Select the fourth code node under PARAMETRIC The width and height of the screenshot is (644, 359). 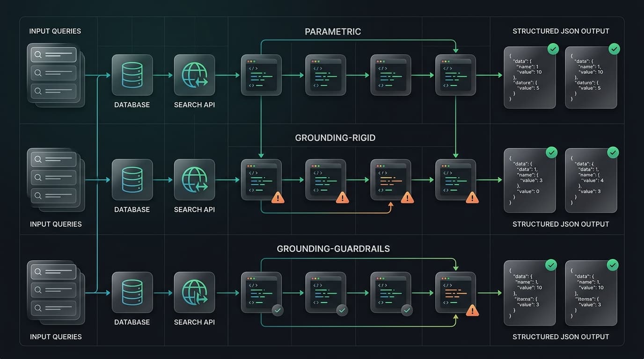(x=455, y=75)
